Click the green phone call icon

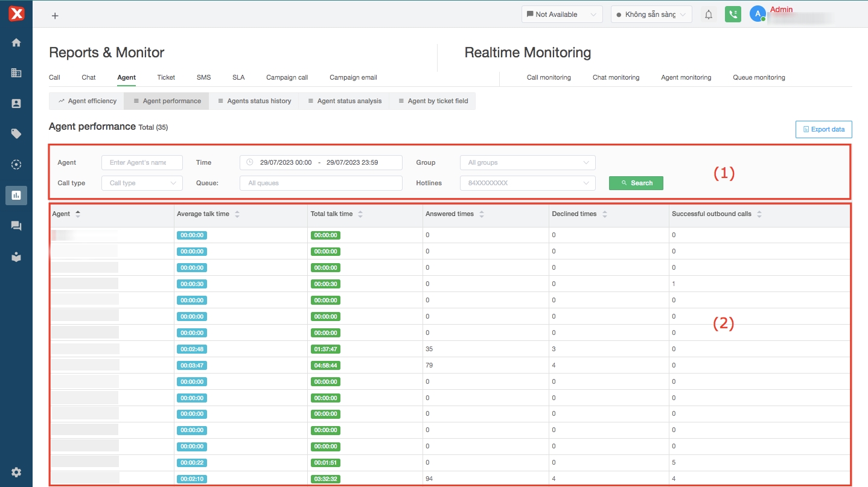pos(733,14)
